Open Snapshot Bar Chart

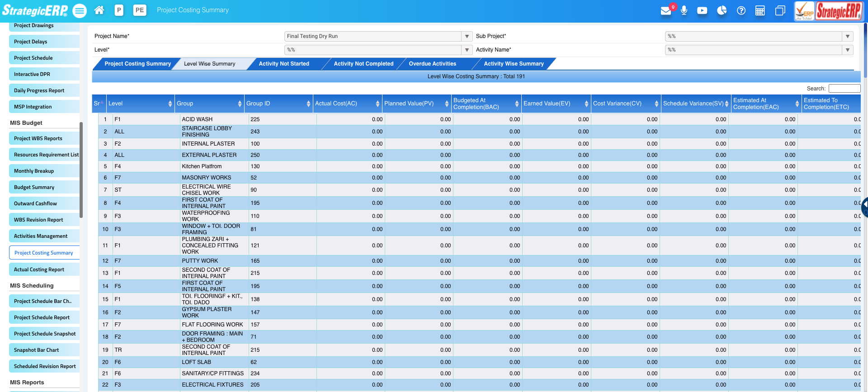[x=44, y=350]
